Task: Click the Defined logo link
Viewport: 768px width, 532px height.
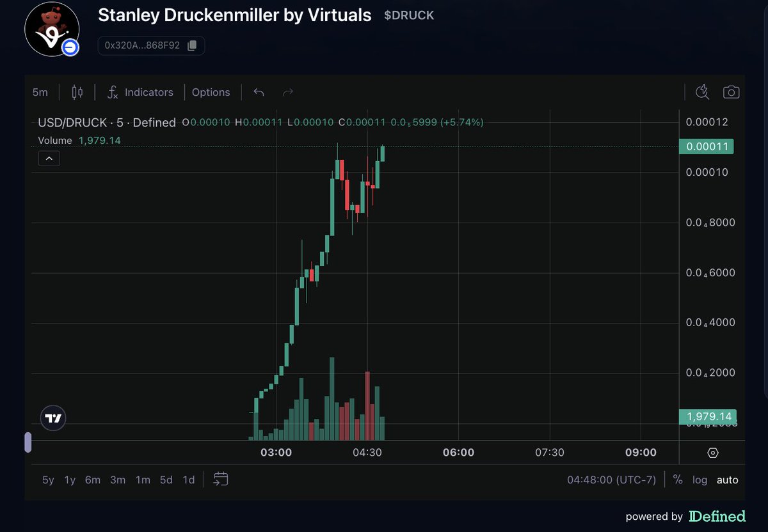Action: 717,516
